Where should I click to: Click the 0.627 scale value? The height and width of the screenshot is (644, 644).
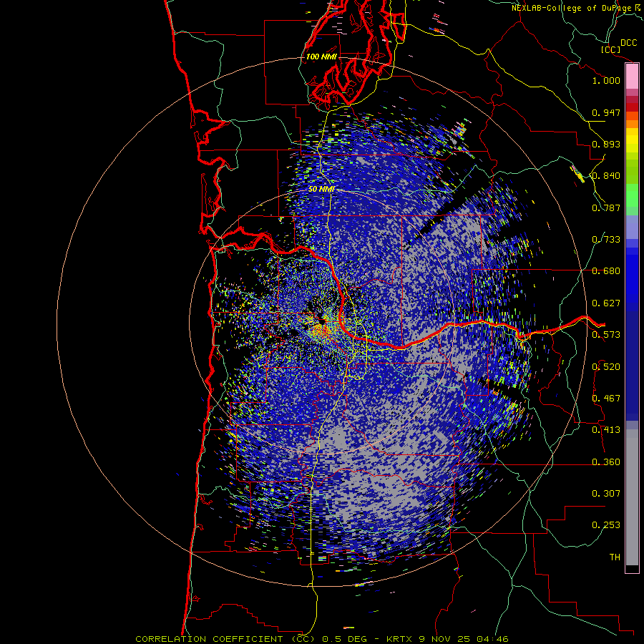(x=606, y=303)
